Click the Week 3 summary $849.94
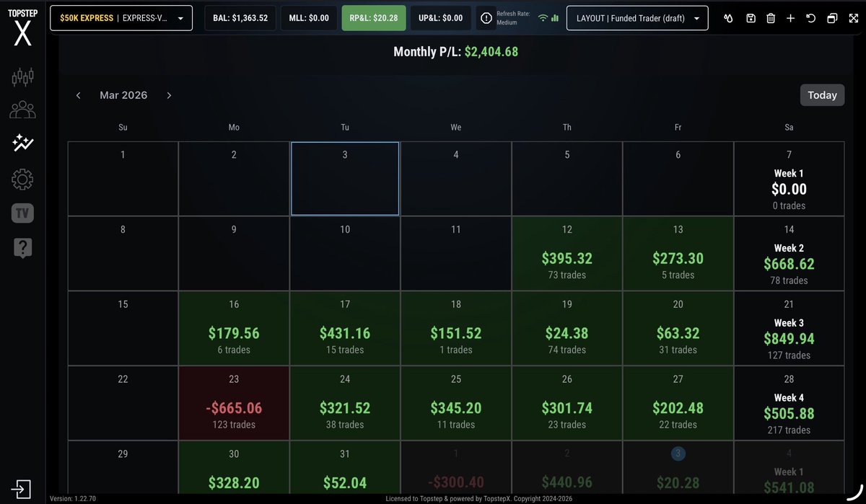The height and width of the screenshot is (504, 866). pos(789,329)
